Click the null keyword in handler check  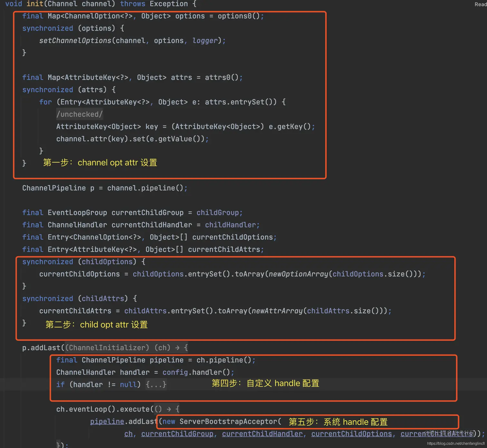[128, 385]
